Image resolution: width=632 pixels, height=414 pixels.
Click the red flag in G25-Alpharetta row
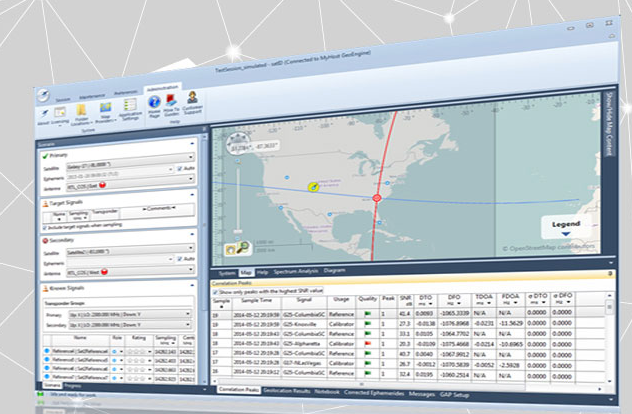point(368,343)
